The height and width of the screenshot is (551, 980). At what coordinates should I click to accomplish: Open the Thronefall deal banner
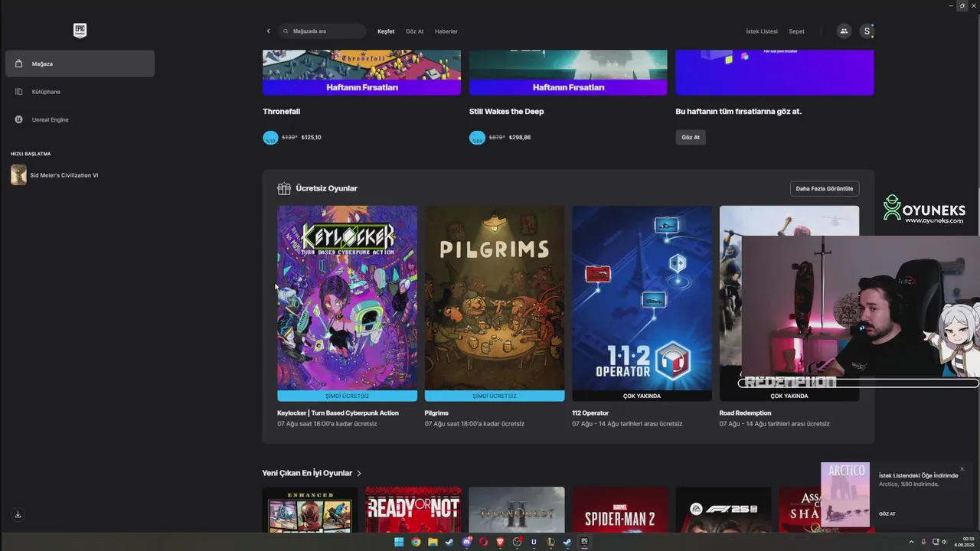361,73
